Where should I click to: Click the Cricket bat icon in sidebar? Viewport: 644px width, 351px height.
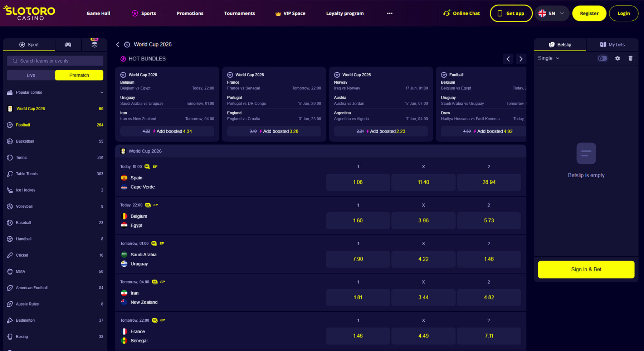[10, 255]
